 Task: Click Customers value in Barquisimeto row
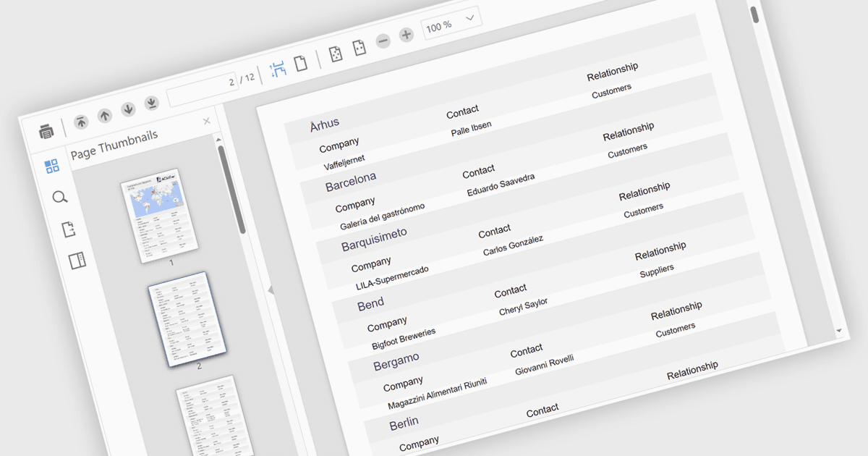pos(644,211)
